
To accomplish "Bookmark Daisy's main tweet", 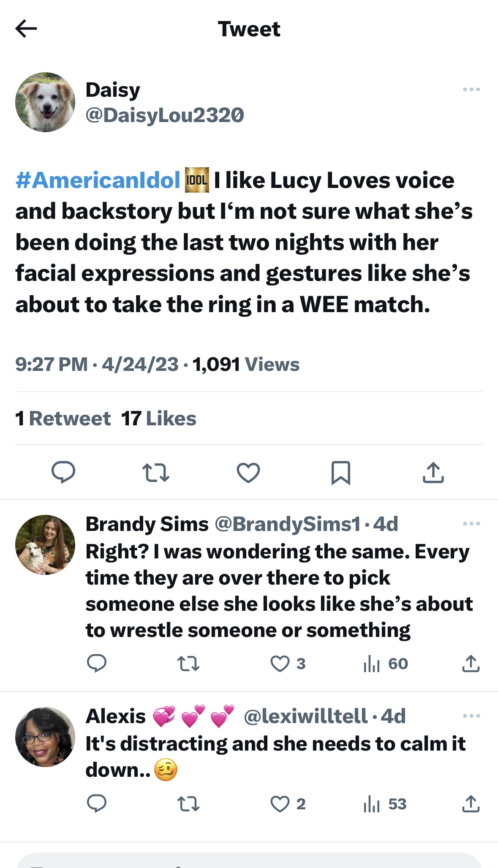I will coord(340,473).
